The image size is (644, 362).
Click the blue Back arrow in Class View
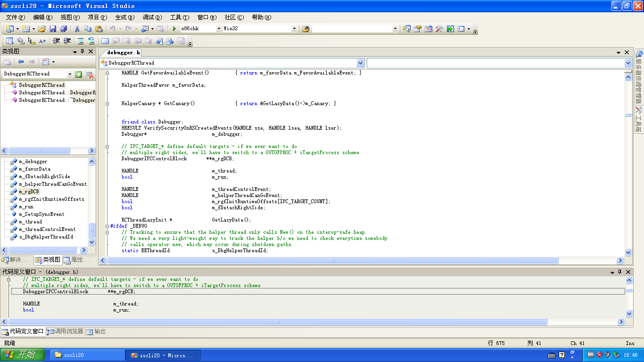(x=21, y=62)
